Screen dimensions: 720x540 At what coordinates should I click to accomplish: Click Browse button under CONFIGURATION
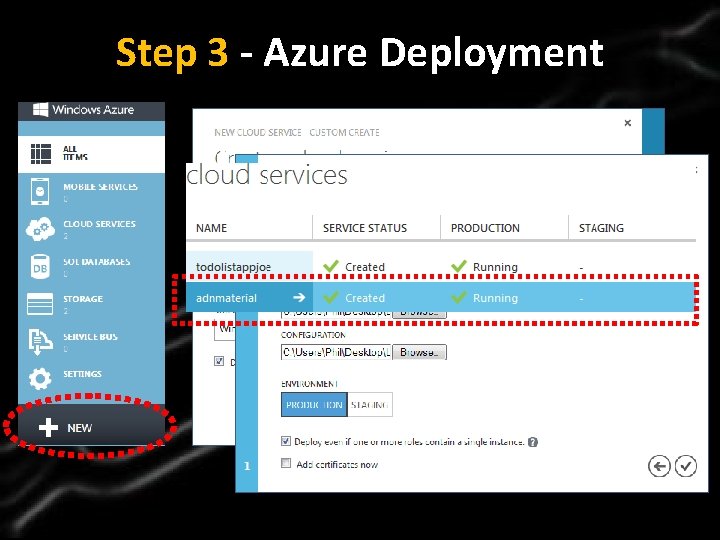pyautogui.click(x=419, y=352)
